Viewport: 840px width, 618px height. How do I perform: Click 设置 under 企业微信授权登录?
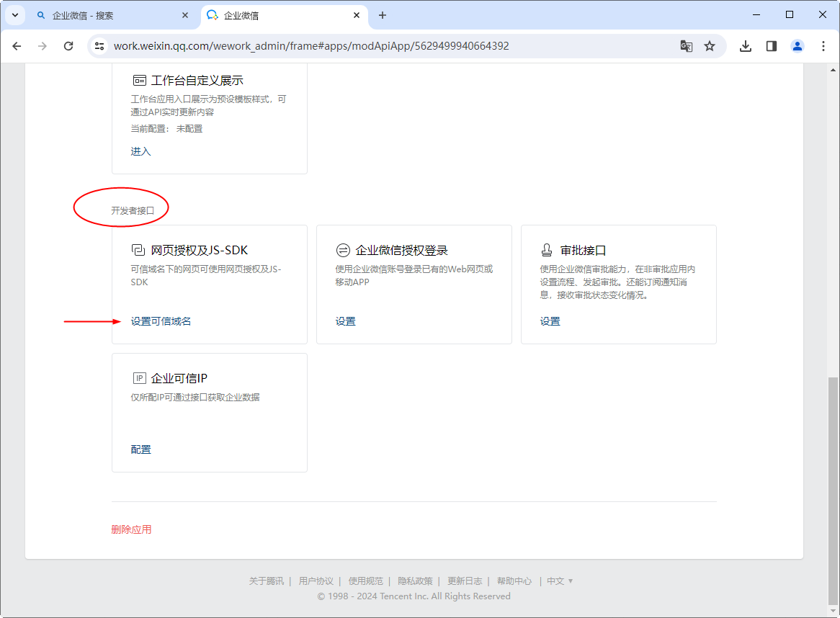coord(345,321)
